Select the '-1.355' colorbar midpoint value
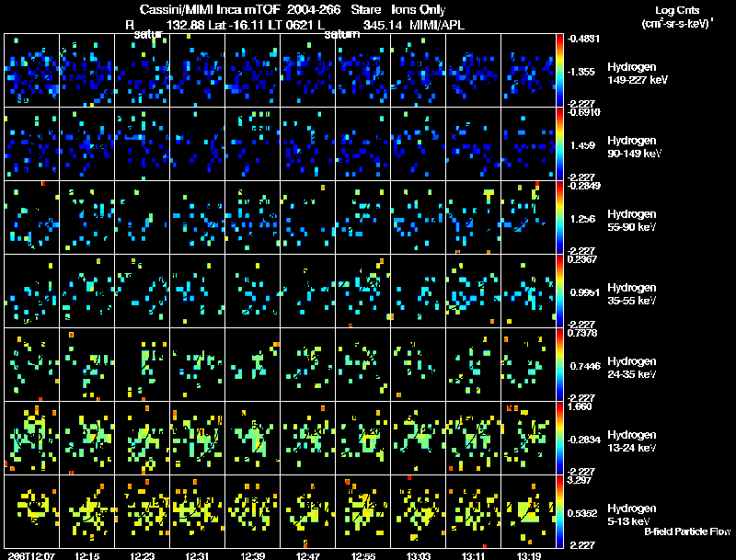736x560 pixels. pos(581,72)
